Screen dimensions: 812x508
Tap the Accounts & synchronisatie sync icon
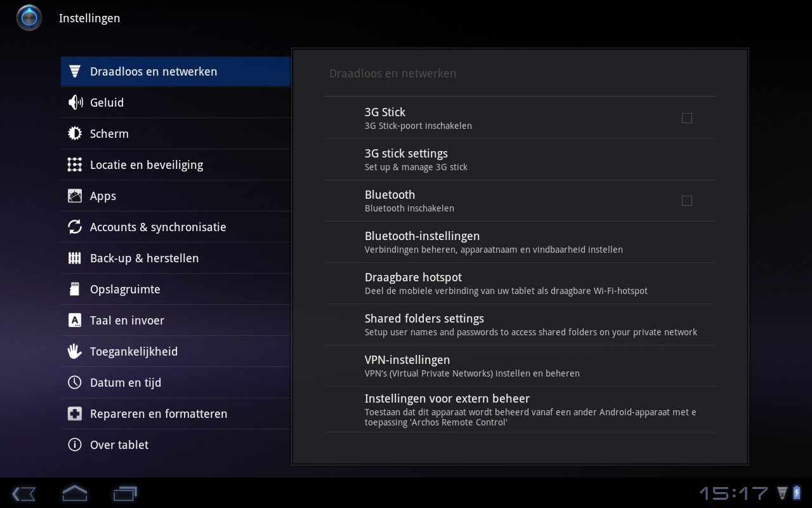pos(75,227)
